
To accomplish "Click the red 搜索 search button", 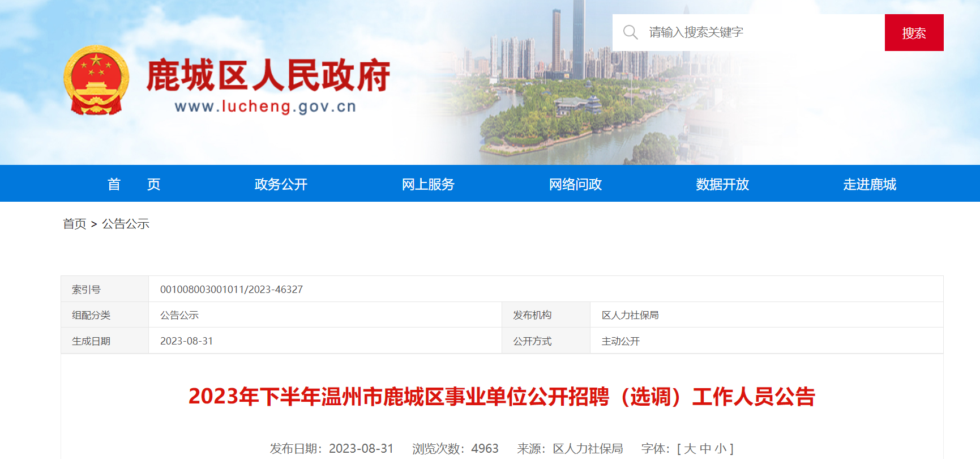I will click(914, 33).
